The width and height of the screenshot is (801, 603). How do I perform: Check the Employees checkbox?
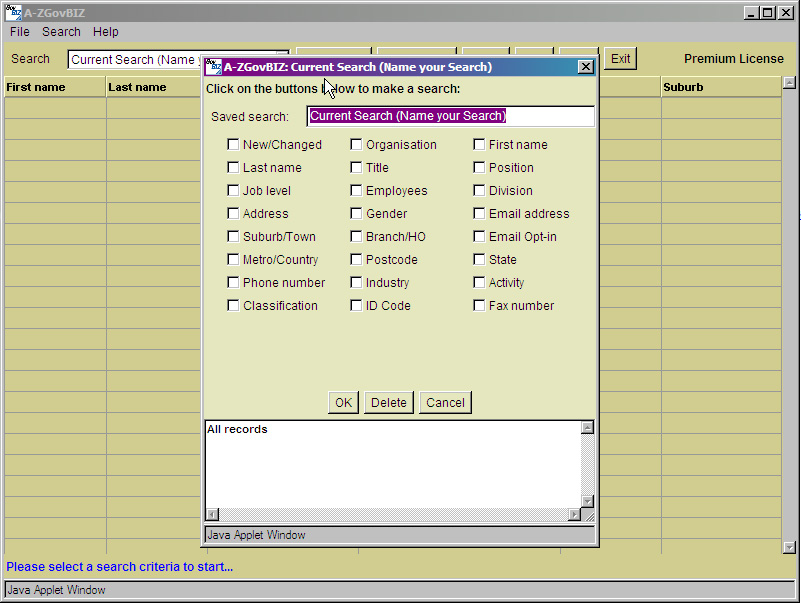coord(356,191)
